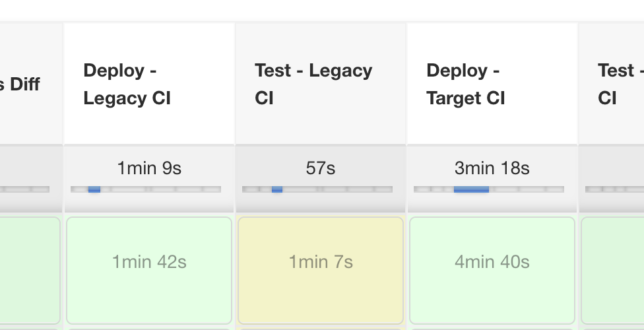Screen dimensions: 644x330
Task: Select the cut-off Test stage header at right edge
Action: (x=615, y=84)
